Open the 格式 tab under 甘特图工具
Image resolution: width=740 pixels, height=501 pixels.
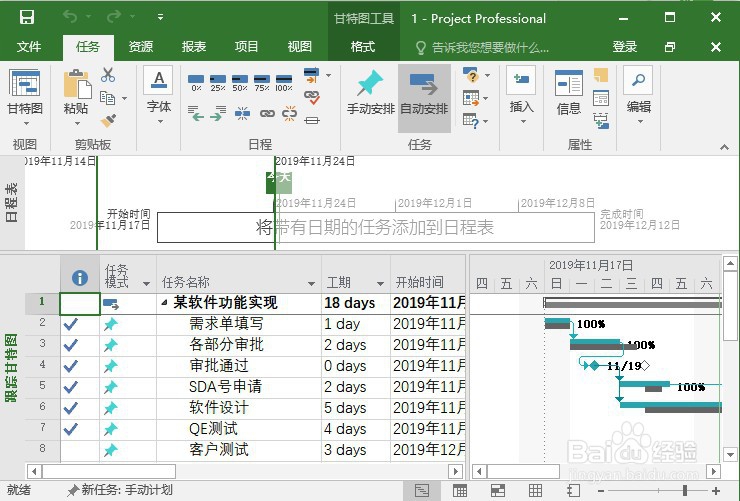pyautogui.click(x=362, y=47)
